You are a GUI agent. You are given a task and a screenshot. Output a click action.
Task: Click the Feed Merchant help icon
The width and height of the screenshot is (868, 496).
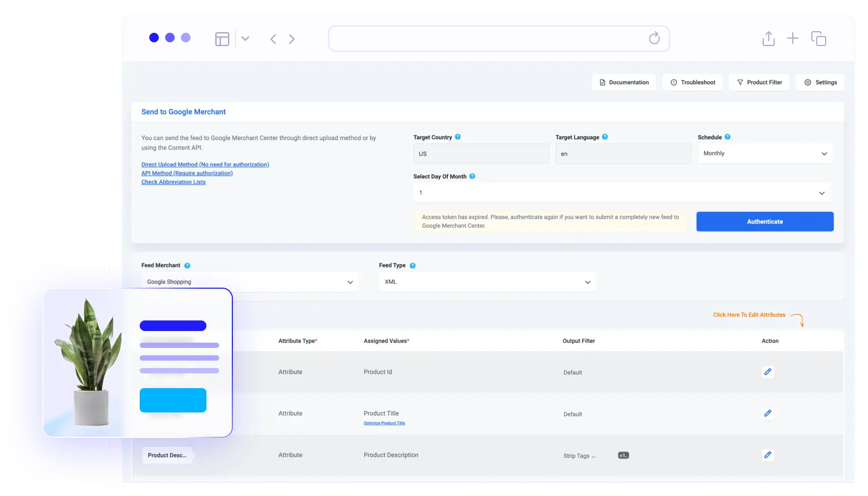(x=187, y=265)
